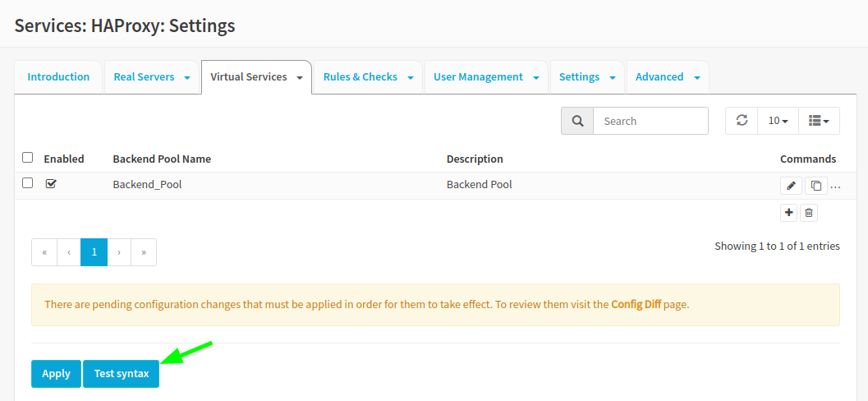Open the column list view icon menu

tap(819, 121)
